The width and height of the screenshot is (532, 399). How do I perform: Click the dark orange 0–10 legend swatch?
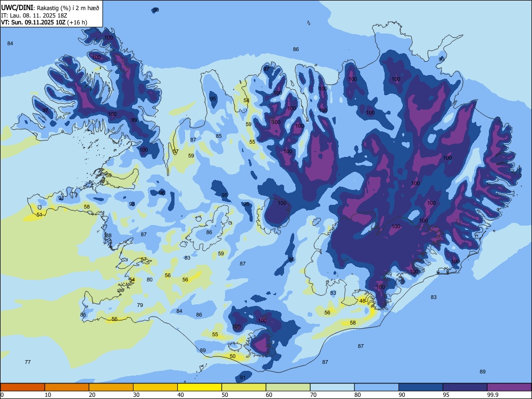[x=22, y=387]
